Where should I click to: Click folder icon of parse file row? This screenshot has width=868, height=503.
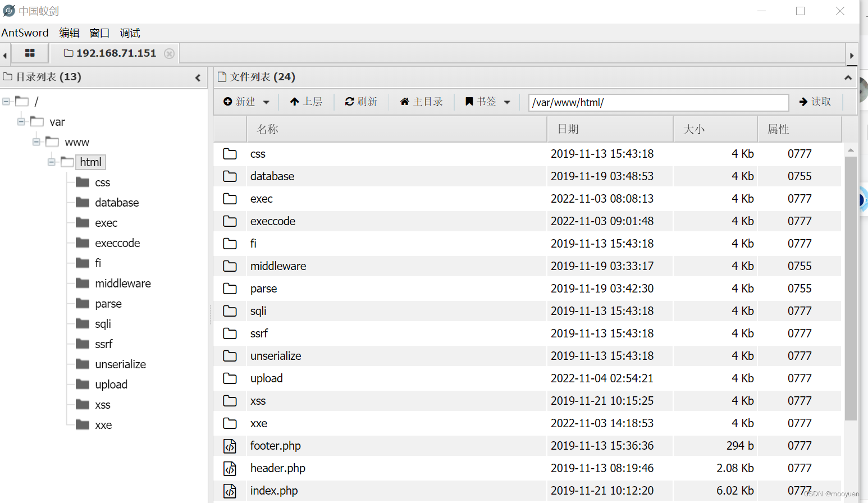(x=230, y=289)
